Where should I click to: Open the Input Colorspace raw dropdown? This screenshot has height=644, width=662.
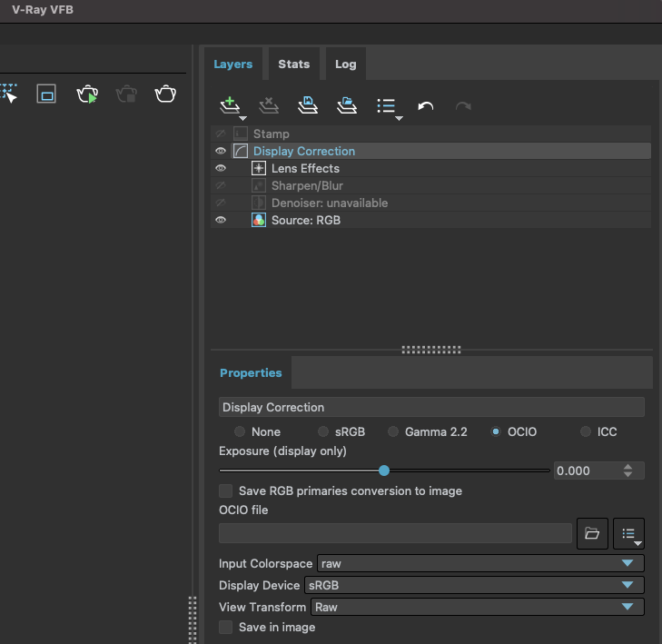coord(480,564)
